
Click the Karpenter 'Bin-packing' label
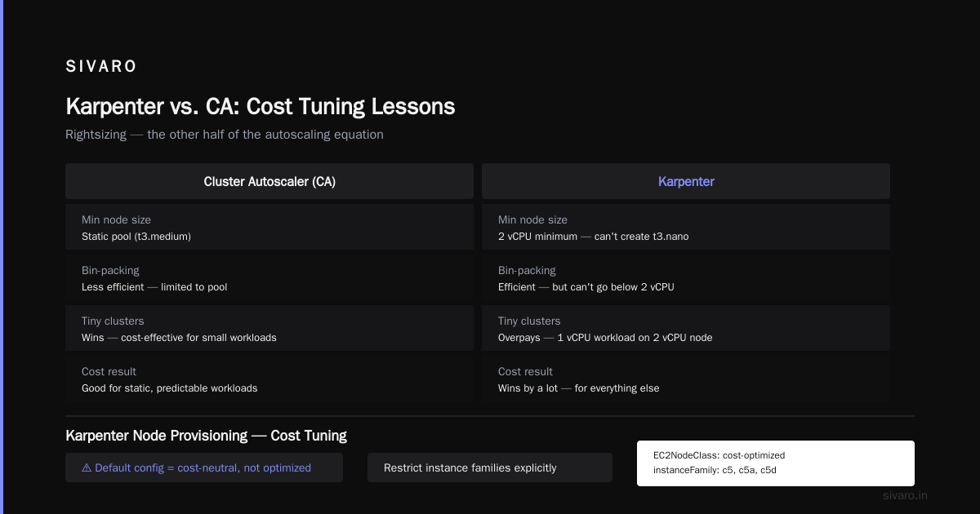point(527,270)
